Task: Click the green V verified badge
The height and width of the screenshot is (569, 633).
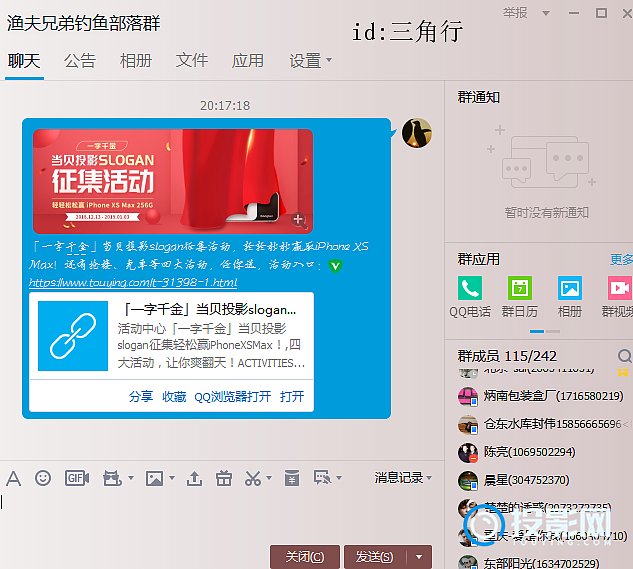Action: pos(335,266)
